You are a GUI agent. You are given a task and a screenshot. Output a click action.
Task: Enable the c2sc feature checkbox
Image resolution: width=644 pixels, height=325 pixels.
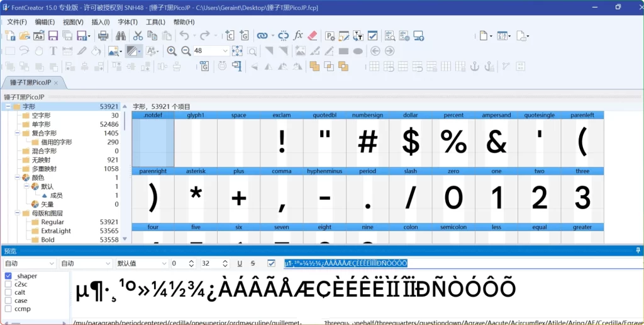(x=9, y=284)
